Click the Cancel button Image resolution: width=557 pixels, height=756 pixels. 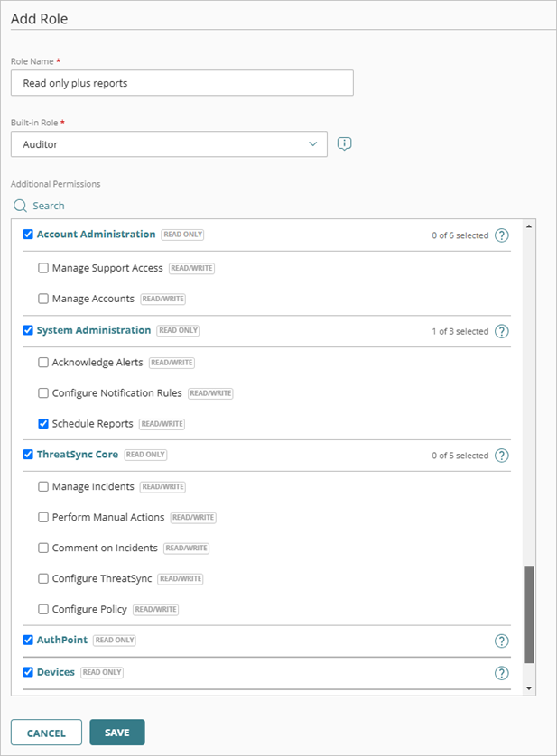tap(46, 733)
